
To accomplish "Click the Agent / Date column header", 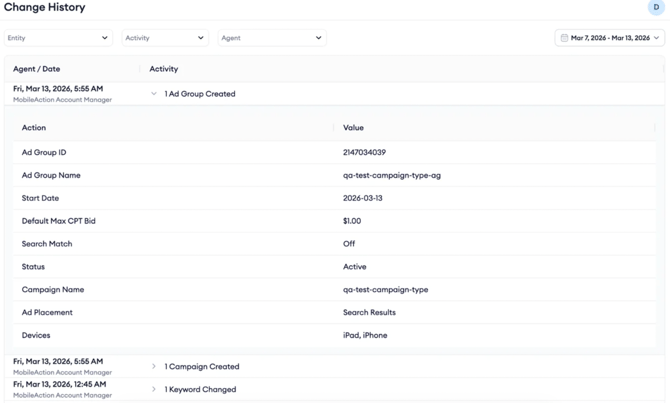I will (37, 69).
